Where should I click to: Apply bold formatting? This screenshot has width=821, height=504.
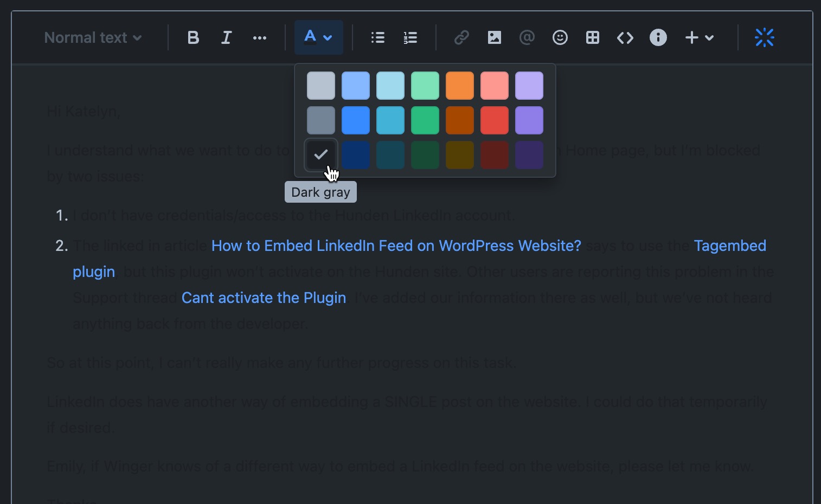[x=193, y=37]
